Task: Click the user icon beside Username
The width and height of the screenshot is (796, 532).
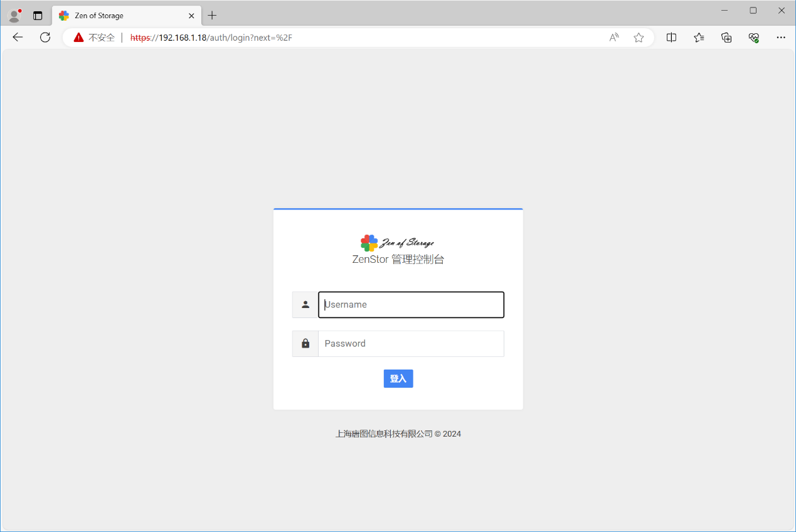Action: click(x=305, y=305)
